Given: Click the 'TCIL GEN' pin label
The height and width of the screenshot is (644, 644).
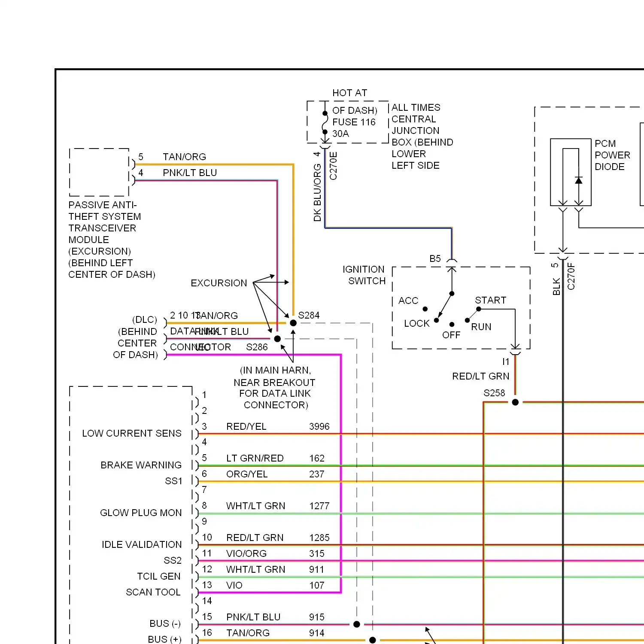Looking at the screenshot, I should [x=158, y=576].
